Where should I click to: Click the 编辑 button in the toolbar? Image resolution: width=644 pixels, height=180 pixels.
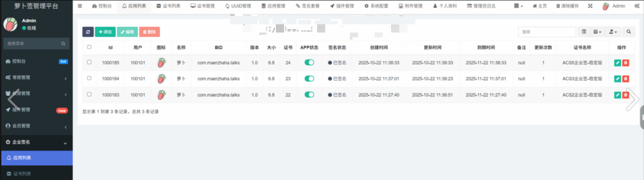click(127, 32)
